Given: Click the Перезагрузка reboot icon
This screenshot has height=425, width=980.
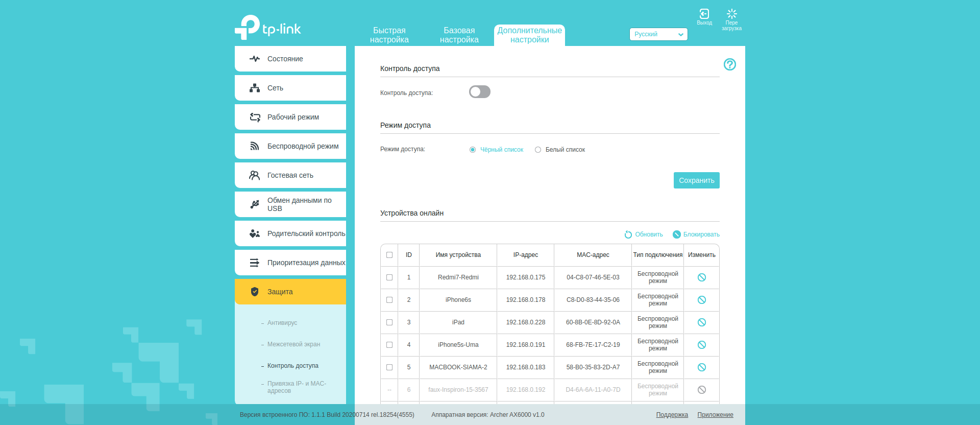Looking at the screenshot, I should coord(731,14).
